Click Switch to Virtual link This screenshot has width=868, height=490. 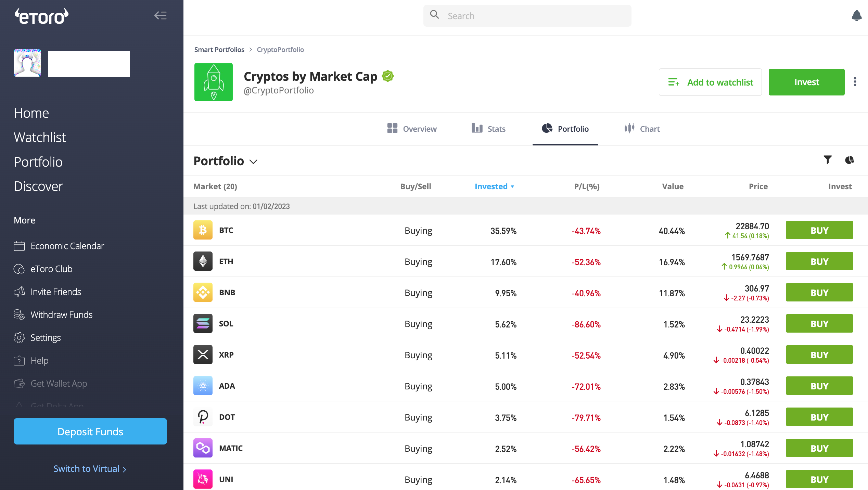pyautogui.click(x=90, y=469)
